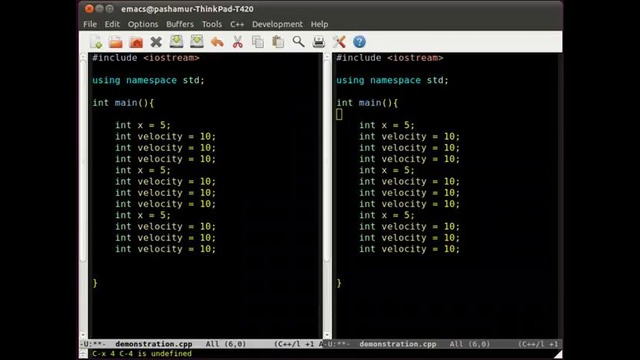Open the Help menu

pyautogui.click(x=319, y=24)
